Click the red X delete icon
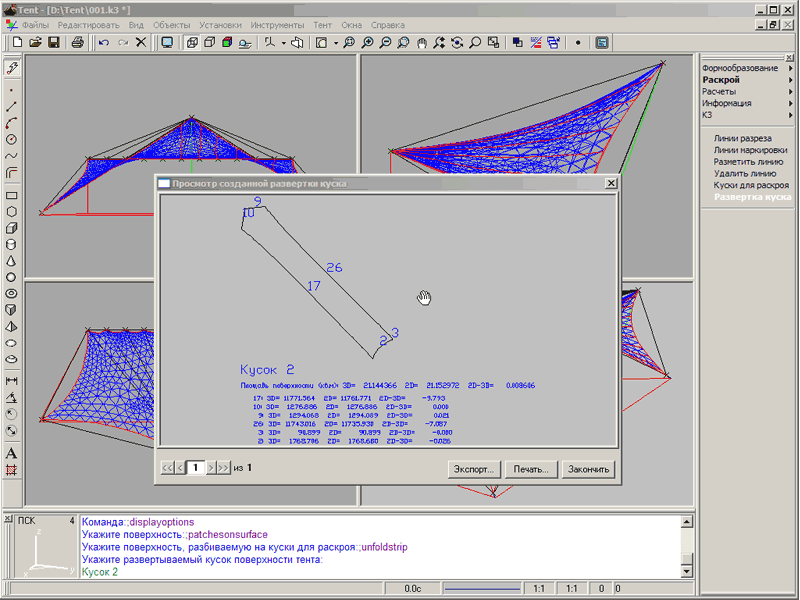This screenshot has height=600, width=800. tap(140, 42)
